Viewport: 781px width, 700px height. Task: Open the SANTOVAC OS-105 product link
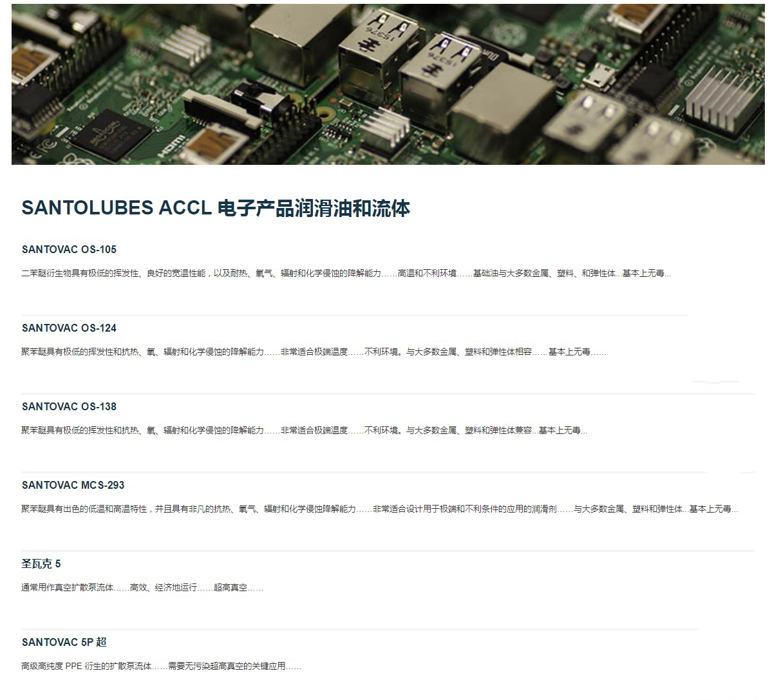click(69, 249)
